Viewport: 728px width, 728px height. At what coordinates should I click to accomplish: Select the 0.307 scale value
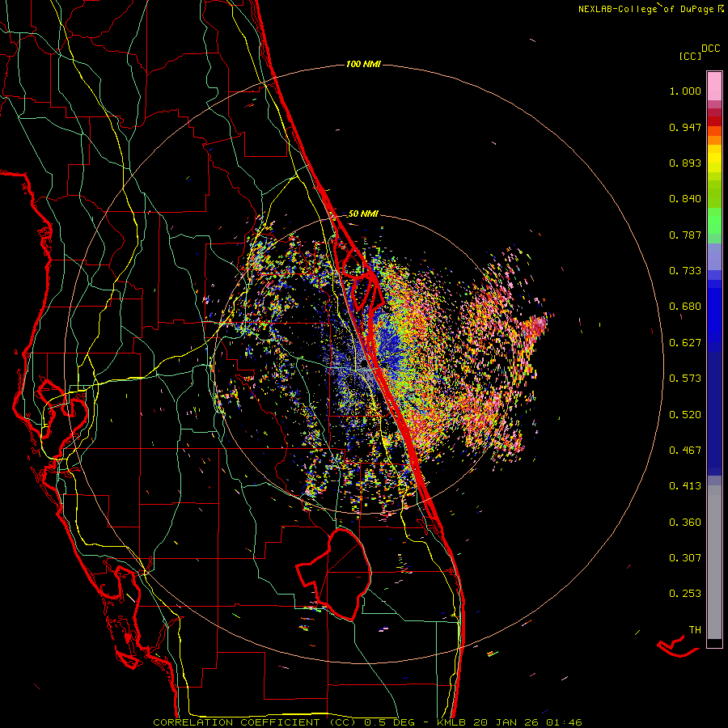click(x=685, y=558)
